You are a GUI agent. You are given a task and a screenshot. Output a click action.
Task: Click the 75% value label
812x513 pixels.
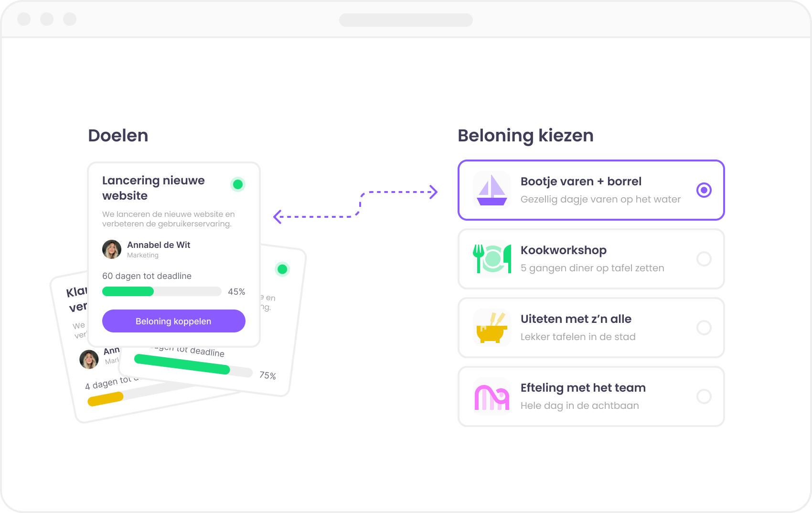[267, 375]
